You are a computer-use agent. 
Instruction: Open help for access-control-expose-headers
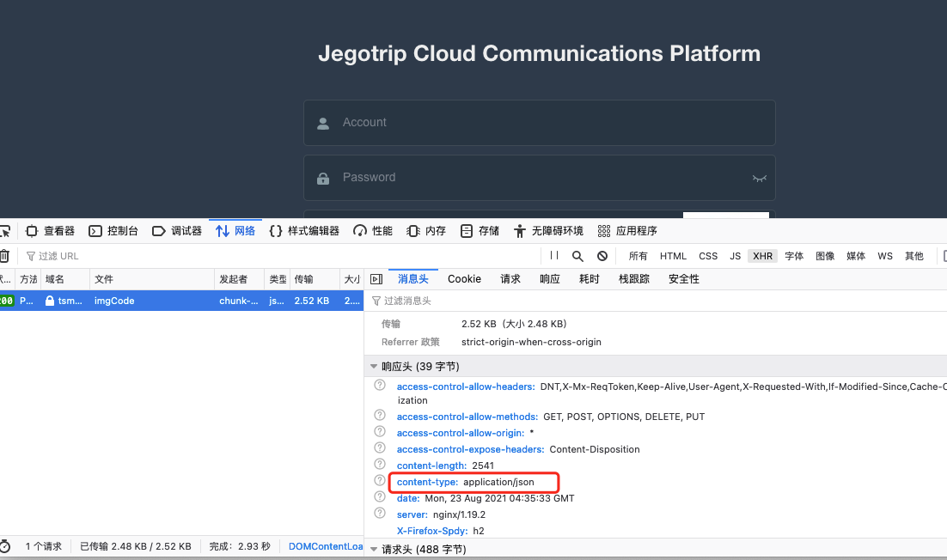379,447
